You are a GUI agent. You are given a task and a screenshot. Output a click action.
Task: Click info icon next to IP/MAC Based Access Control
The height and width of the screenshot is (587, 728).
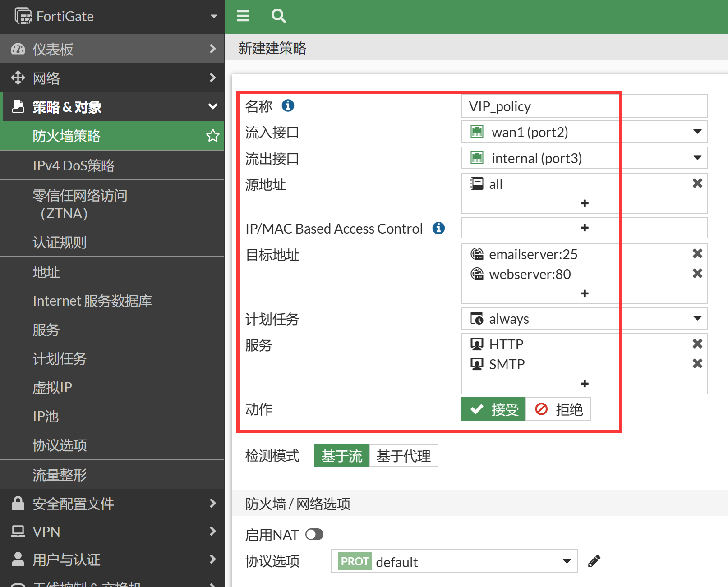coord(438,228)
